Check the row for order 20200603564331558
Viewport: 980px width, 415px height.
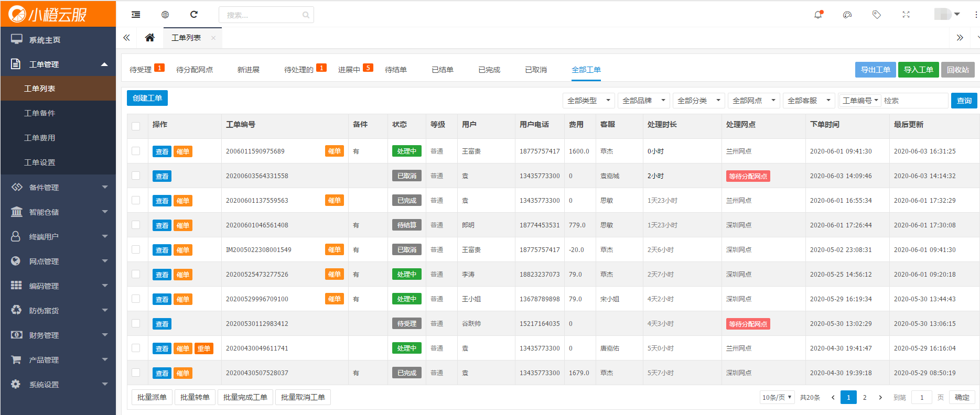136,176
